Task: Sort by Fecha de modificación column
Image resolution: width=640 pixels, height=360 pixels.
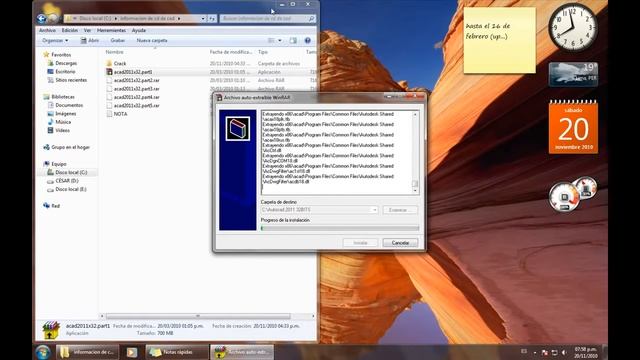Action: pyautogui.click(x=231, y=52)
